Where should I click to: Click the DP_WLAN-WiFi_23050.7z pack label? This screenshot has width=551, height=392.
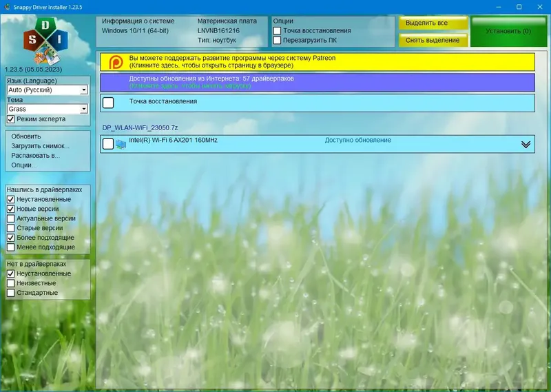tap(141, 127)
